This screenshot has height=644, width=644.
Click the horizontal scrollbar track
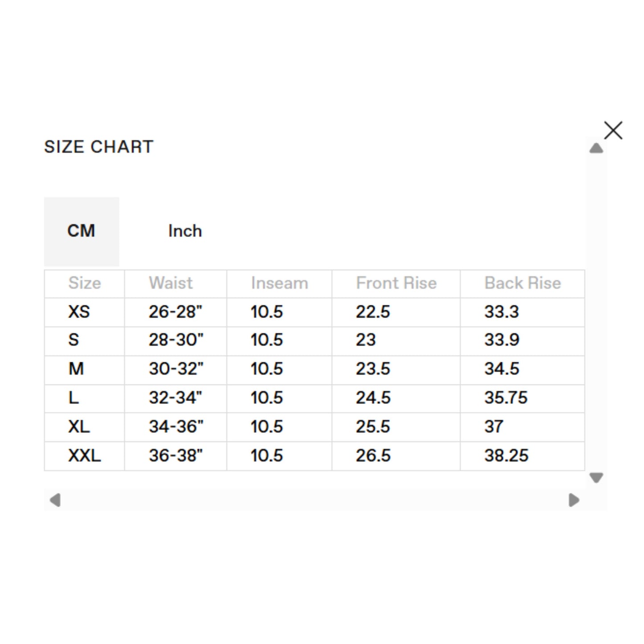[x=315, y=500]
